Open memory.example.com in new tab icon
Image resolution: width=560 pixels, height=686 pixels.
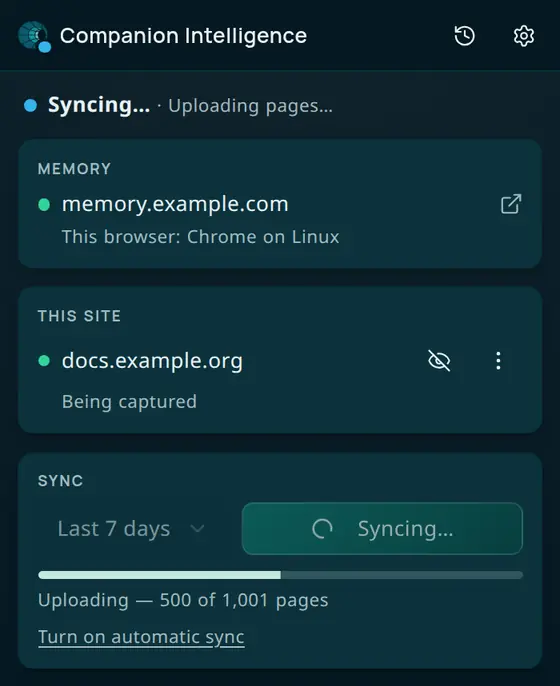(x=511, y=204)
